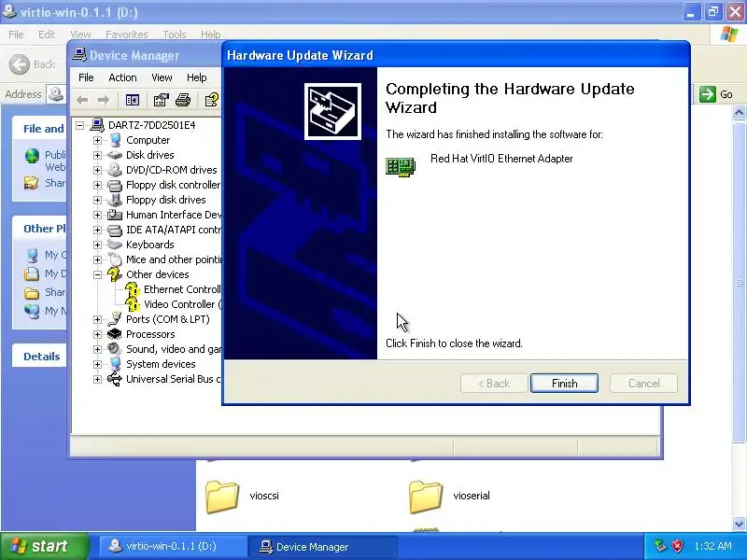Select the Keyboards category icon
The width and height of the screenshot is (747, 560).
[x=115, y=245]
